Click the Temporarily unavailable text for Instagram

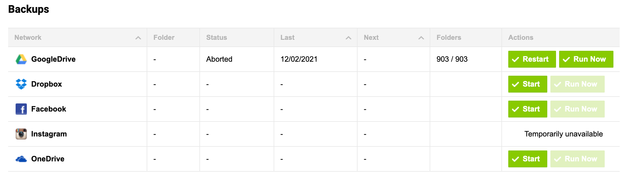coord(563,134)
